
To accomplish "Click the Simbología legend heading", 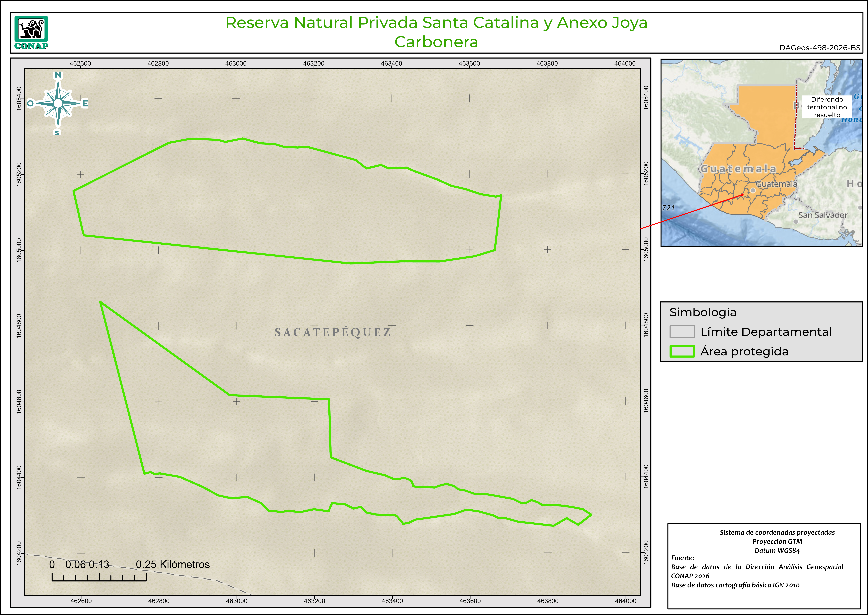I will coord(703,312).
